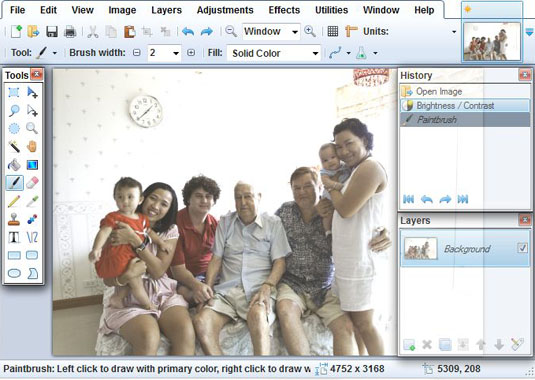Click the open image thumbnail tab
535x380 pixels.
coord(492,41)
